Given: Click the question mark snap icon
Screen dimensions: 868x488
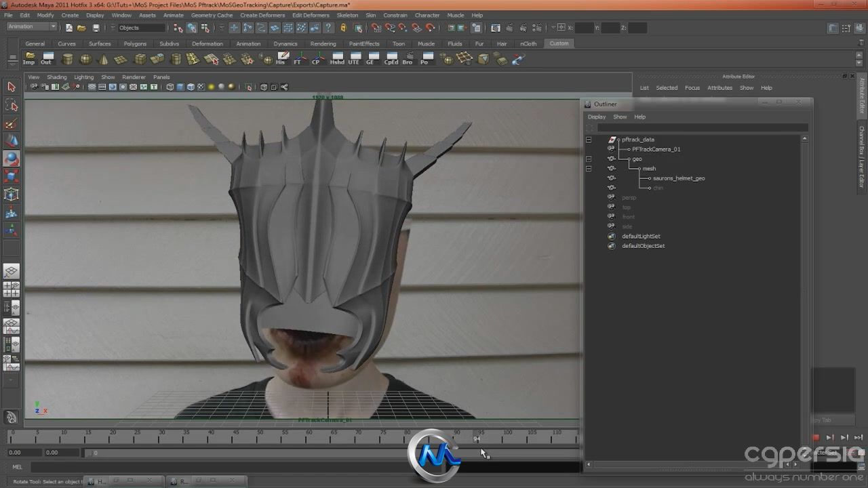Looking at the screenshot, I should tap(328, 28).
